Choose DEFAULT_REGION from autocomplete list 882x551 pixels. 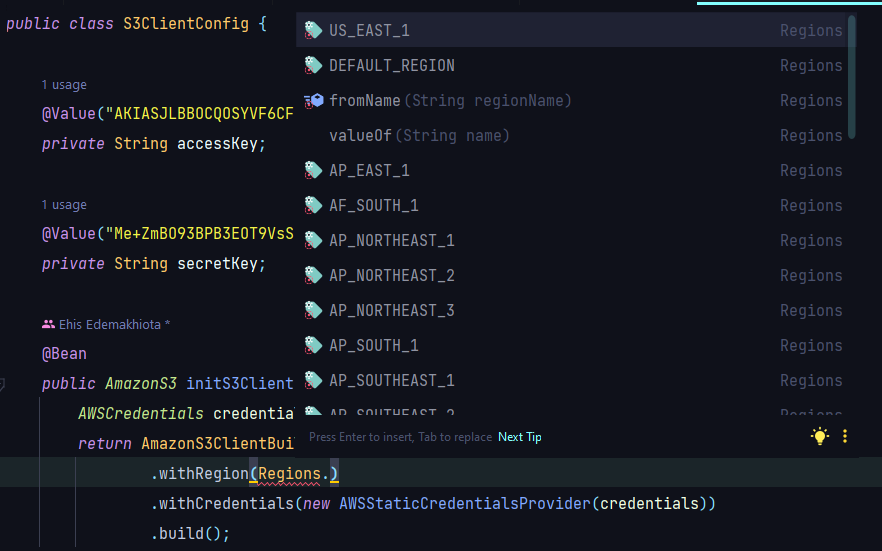point(572,65)
